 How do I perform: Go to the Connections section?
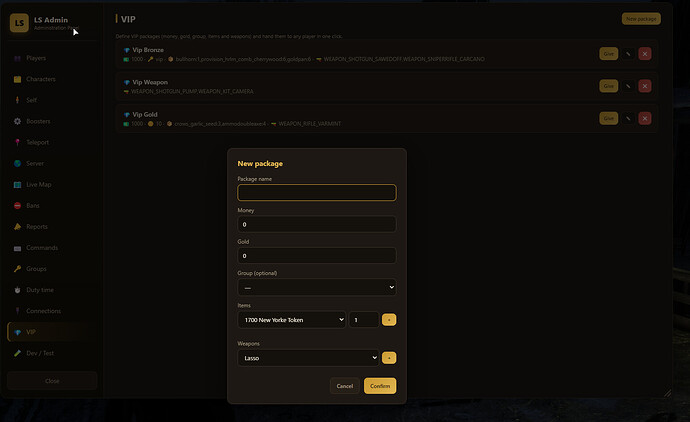click(x=52, y=311)
